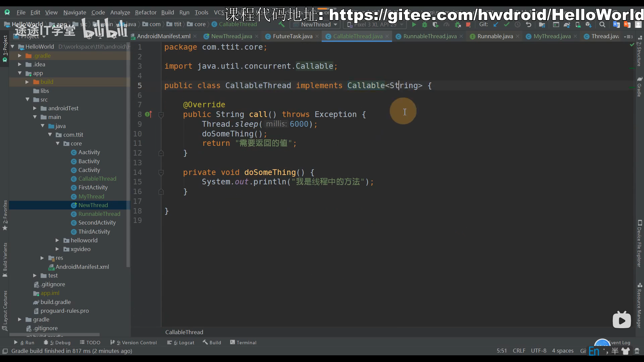Image resolution: width=644 pixels, height=362 pixels.
Task: Open the Navigate menu
Action: (74, 12)
